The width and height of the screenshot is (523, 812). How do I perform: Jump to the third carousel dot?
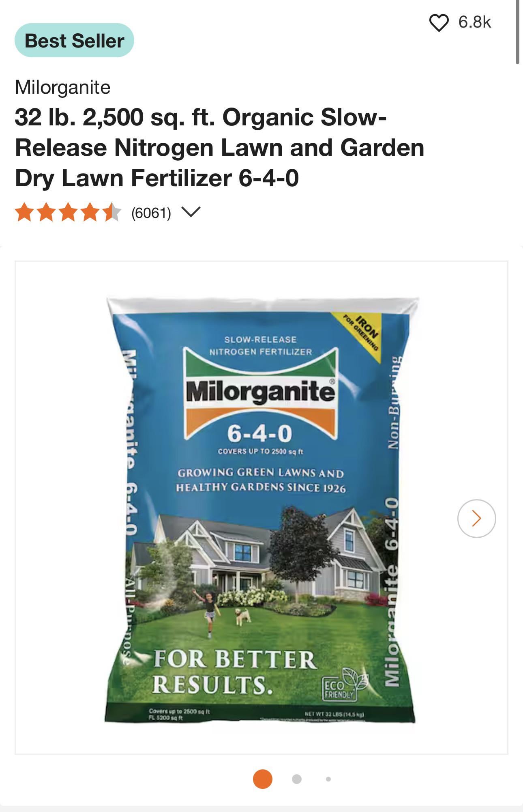coord(328,779)
